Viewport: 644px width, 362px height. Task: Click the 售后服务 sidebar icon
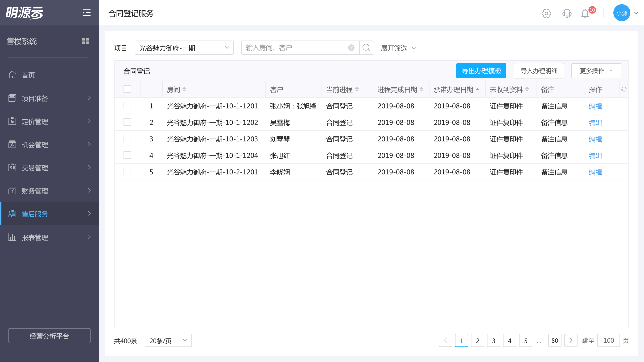tap(12, 214)
